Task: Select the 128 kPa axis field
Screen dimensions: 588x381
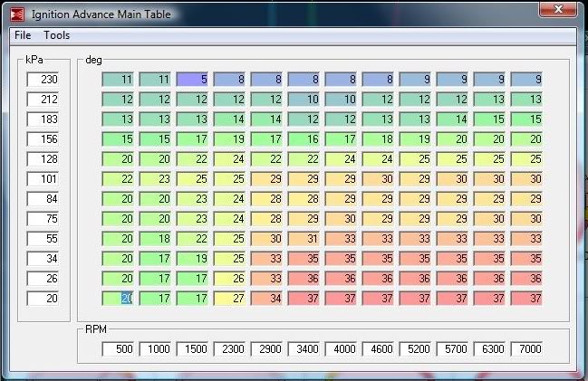Action: (43, 159)
